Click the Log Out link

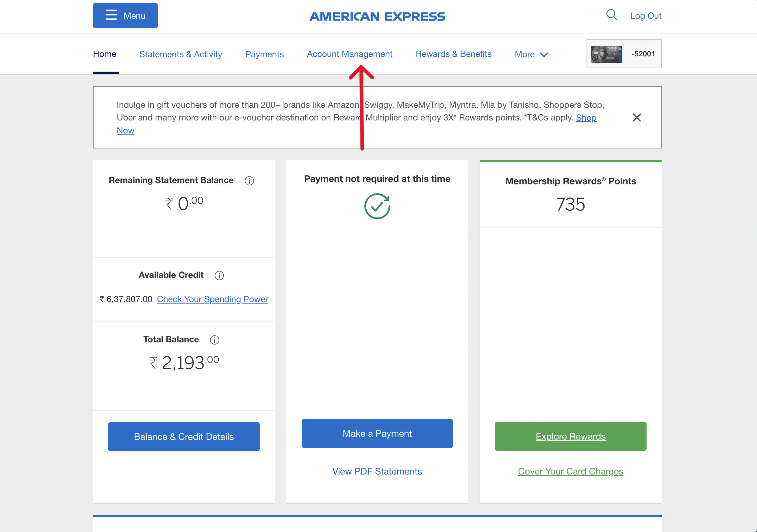tap(645, 16)
